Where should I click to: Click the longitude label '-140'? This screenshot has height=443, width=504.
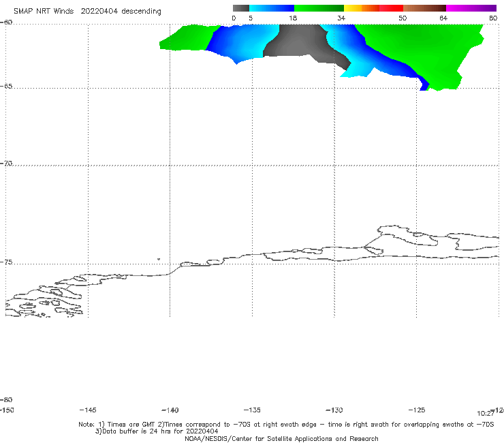[170, 410]
